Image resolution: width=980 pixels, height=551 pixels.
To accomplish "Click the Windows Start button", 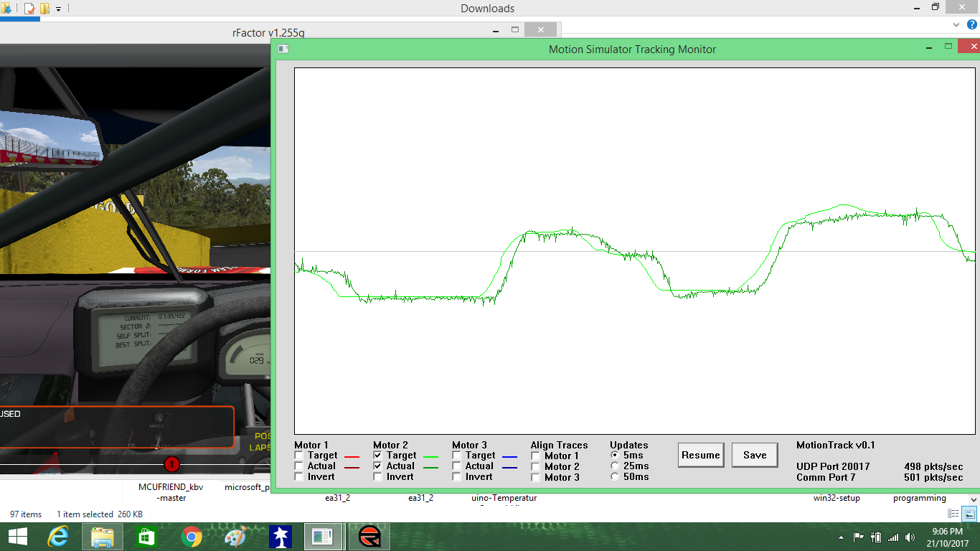I will (17, 537).
